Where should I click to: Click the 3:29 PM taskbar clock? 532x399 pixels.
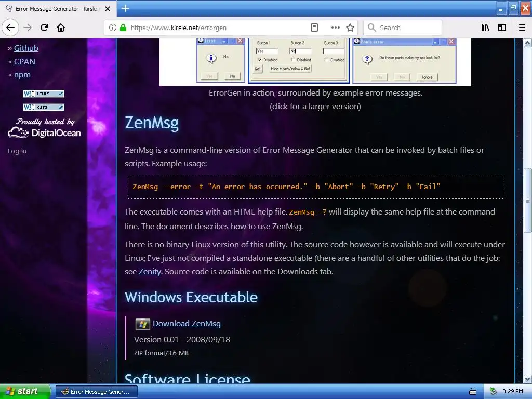click(513, 392)
